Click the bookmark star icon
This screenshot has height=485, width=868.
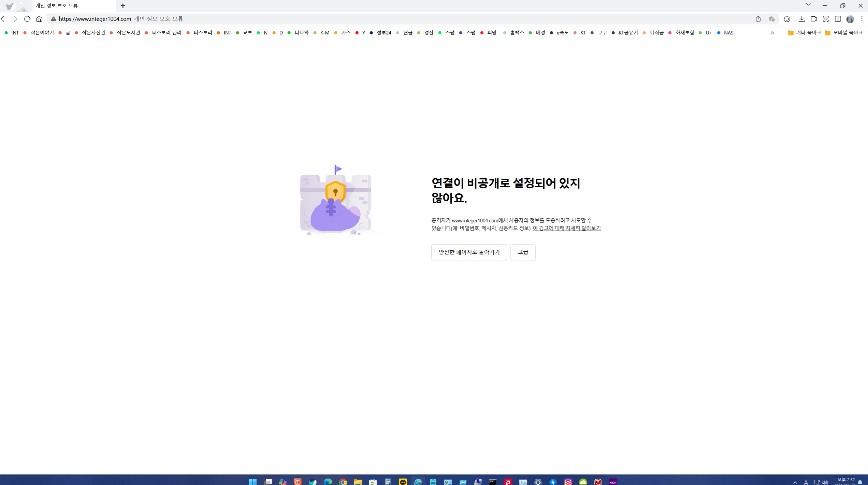[x=771, y=19]
